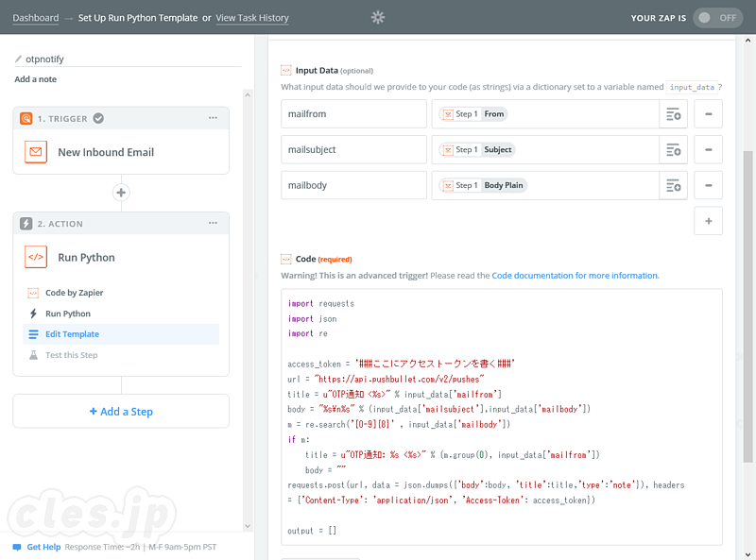Open the Code documentation link
The width and height of the screenshot is (756, 560).
(x=575, y=276)
